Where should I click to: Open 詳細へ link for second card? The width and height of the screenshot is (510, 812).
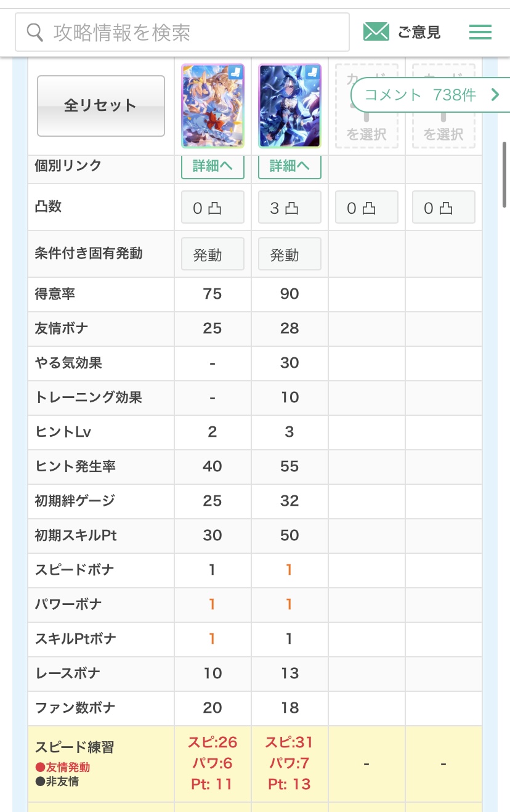(x=289, y=167)
